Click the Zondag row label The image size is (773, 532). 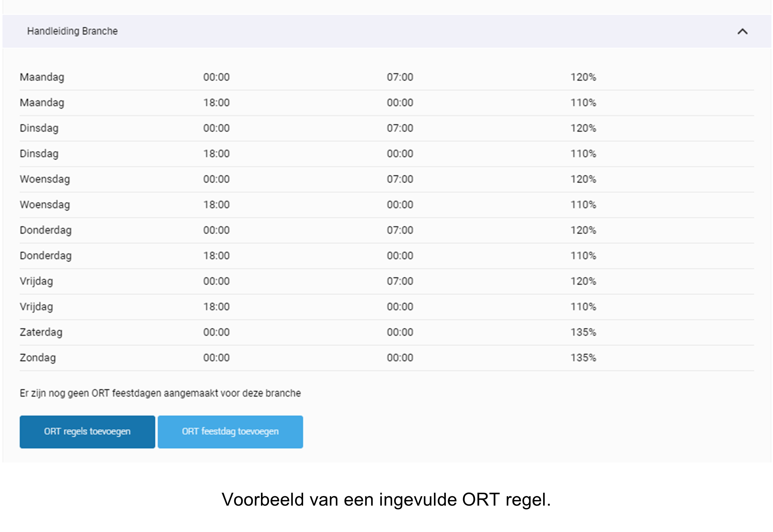pos(37,358)
